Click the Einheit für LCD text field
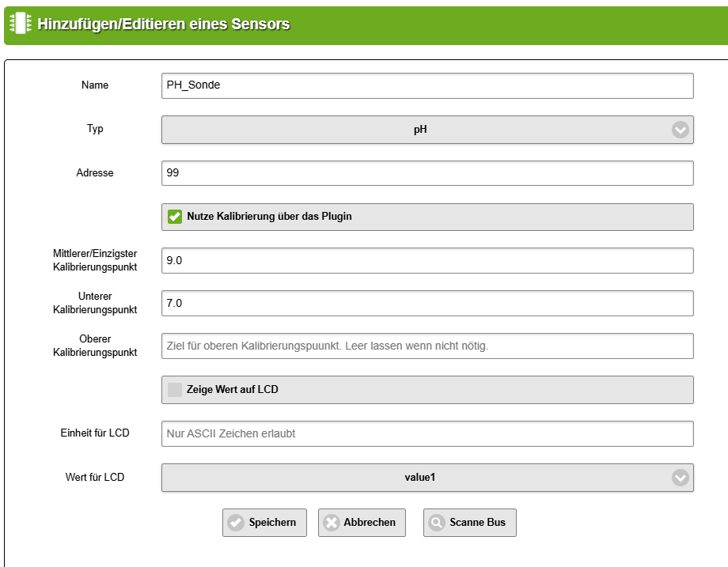 (x=427, y=433)
